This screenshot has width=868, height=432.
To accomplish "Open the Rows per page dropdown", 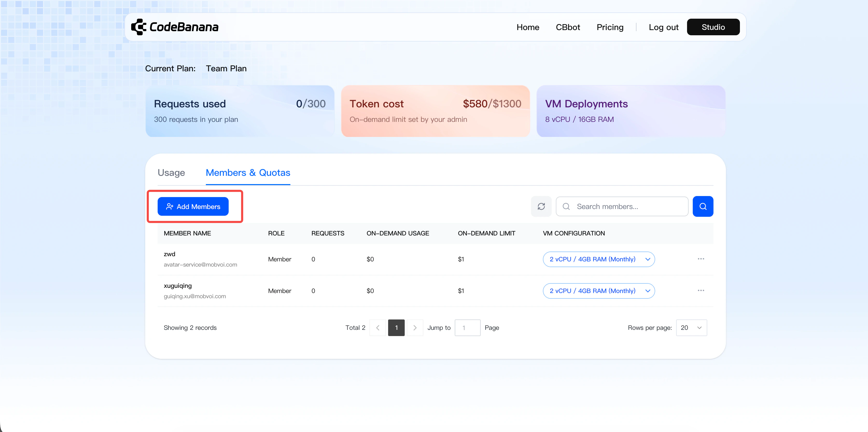I will pos(691,328).
